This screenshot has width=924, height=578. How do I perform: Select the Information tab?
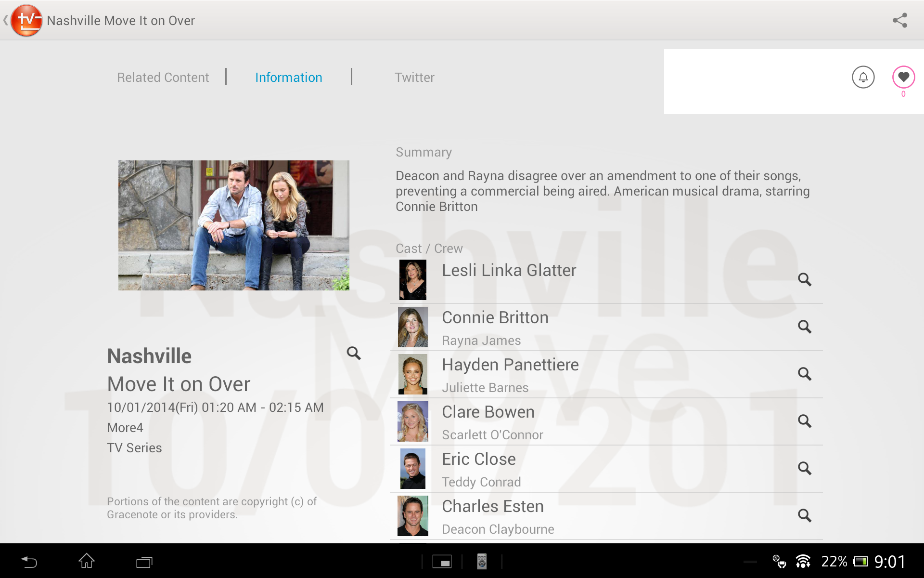coord(289,78)
